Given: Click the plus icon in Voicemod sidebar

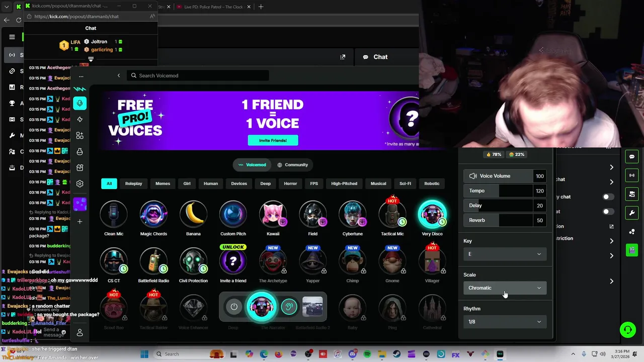Looking at the screenshot, I should [x=79, y=221].
